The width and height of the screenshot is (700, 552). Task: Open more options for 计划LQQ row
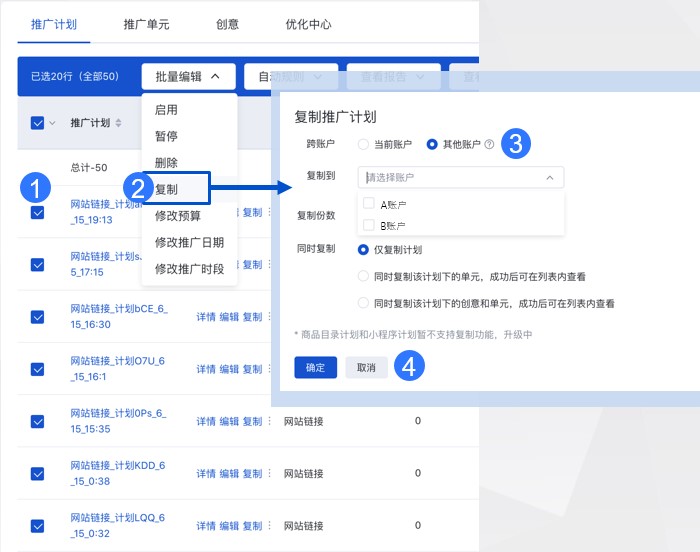(269, 525)
